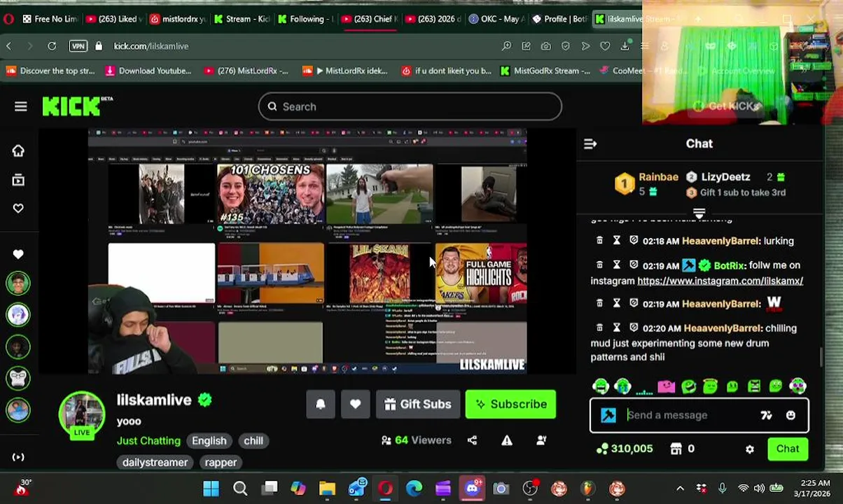The width and height of the screenshot is (843, 504).
Task: Report stream with the warning triangle icon
Action: 507,440
